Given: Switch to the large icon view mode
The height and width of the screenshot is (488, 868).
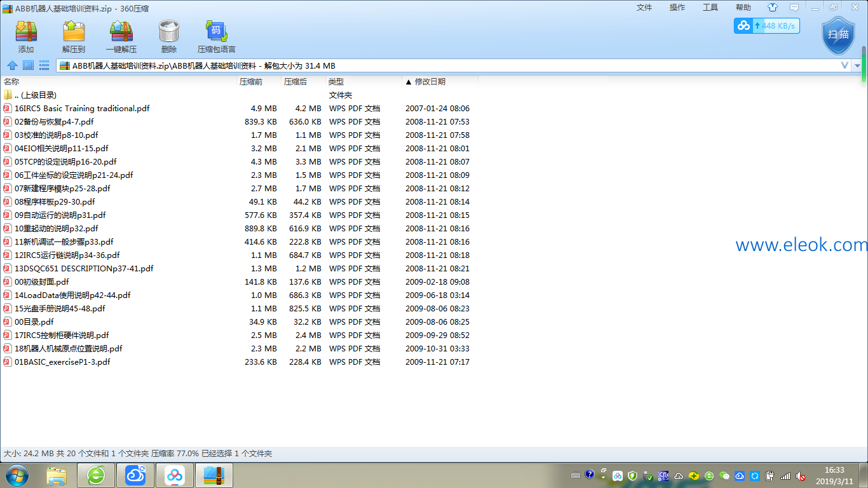Looking at the screenshot, I should pyautogui.click(x=28, y=65).
